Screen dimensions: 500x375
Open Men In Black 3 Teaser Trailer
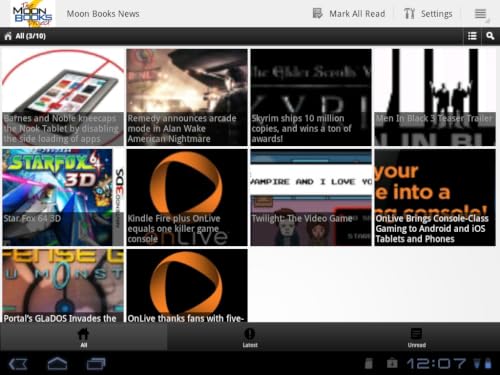coord(435,97)
